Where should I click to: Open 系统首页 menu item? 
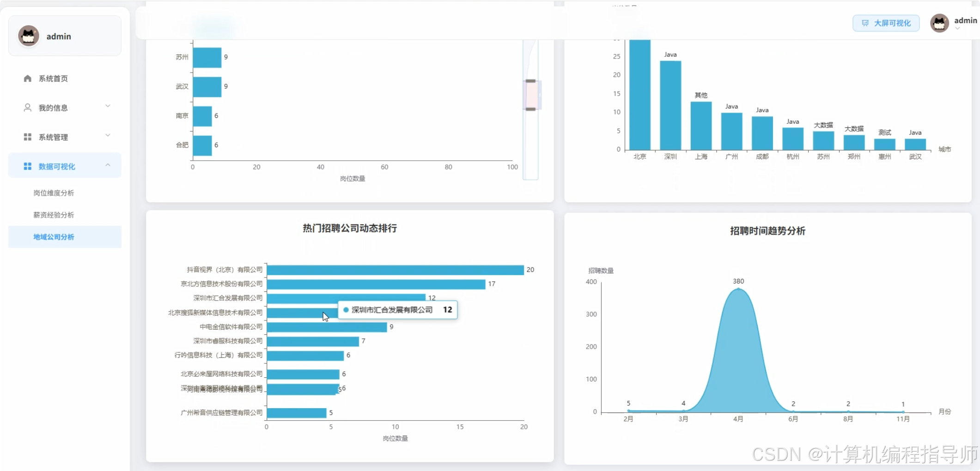click(x=65, y=78)
